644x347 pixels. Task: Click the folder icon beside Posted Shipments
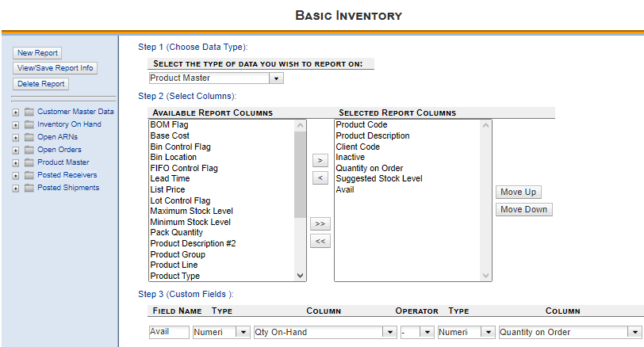pyautogui.click(x=29, y=189)
